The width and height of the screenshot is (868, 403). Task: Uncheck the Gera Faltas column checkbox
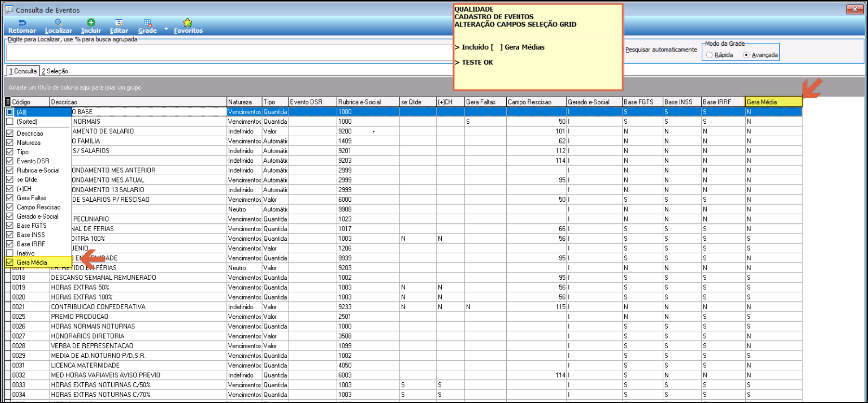(x=10, y=198)
